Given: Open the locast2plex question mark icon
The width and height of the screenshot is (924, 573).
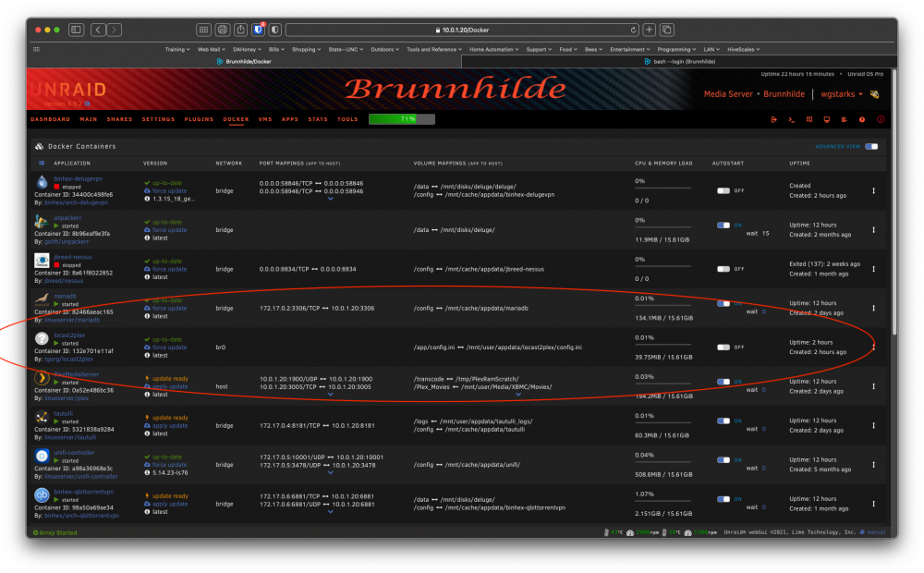Looking at the screenshot, I should tap(42, 338).
